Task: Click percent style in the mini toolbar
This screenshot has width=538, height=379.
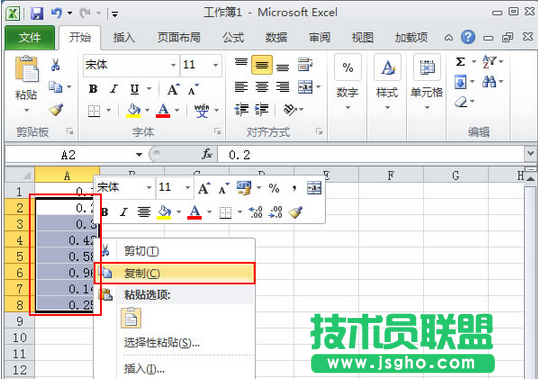Action: pyautogui.click(x=274, y=188)
